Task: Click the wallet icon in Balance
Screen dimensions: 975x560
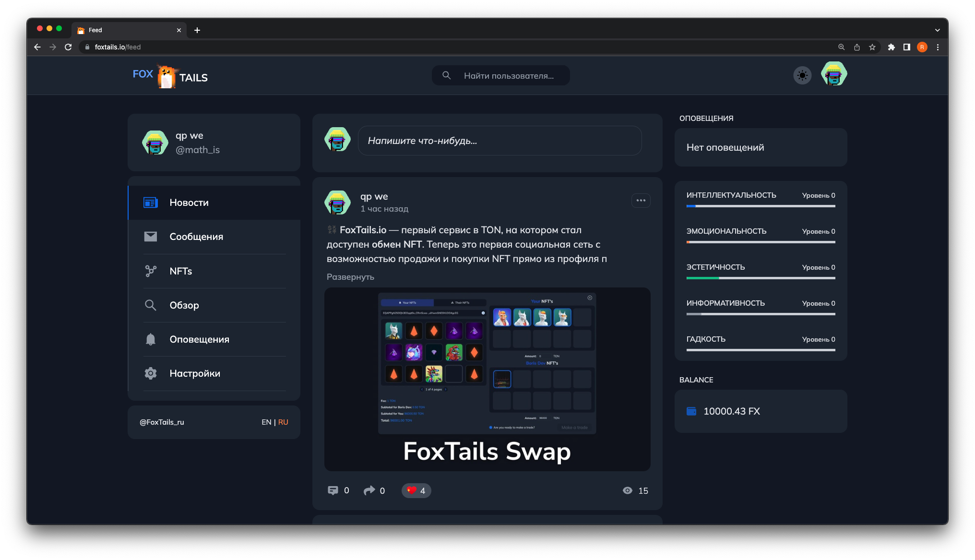Action: coord(691,411)
